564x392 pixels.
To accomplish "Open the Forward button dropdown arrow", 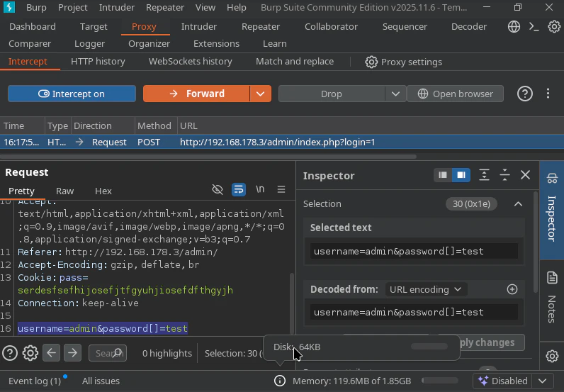I will (261, 94).
